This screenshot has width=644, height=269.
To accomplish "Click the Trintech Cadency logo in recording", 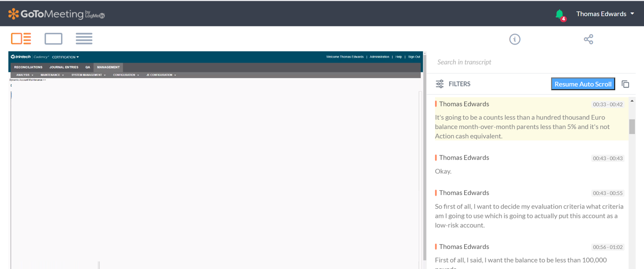I will (x=30, y=57).
